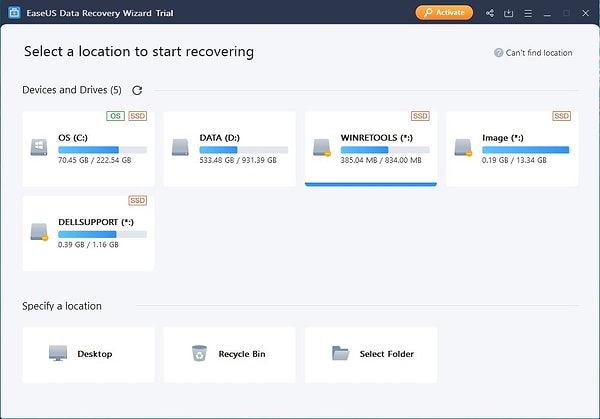Screen dimensions: 600x419
Task: Click the 0.19 GB / 13.34 GB text
Action: (x=514, y=160)
